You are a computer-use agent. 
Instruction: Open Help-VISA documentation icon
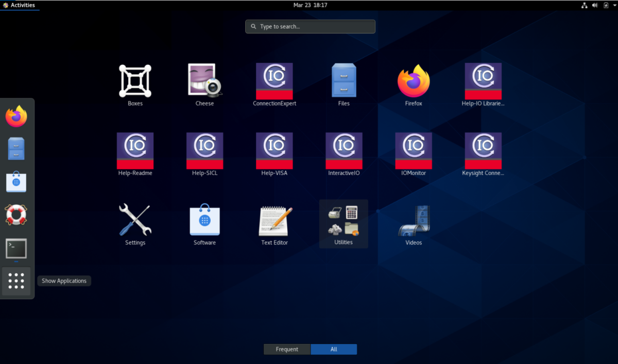coord(274,151)
